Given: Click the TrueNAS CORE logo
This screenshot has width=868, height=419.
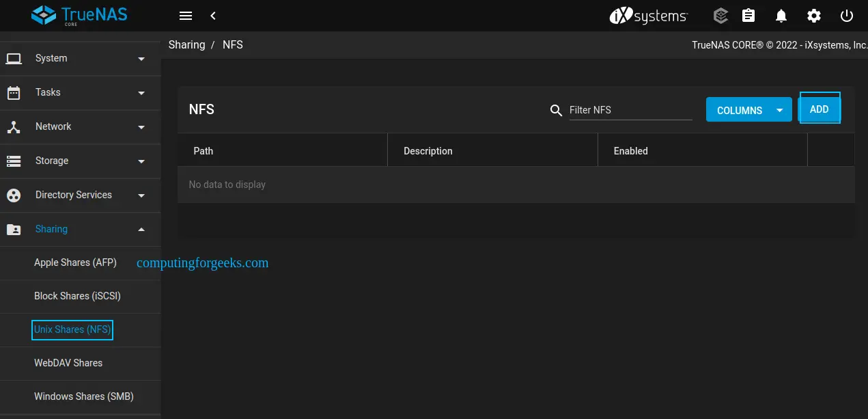Looking at the screenshot, I should [x=79, y=15].
